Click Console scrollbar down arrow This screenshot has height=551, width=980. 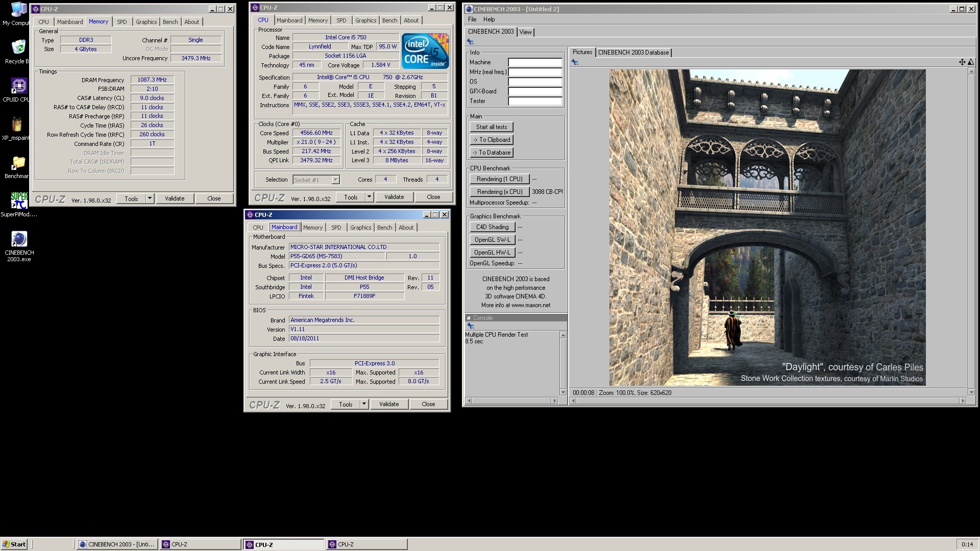[x=563, y=392]
